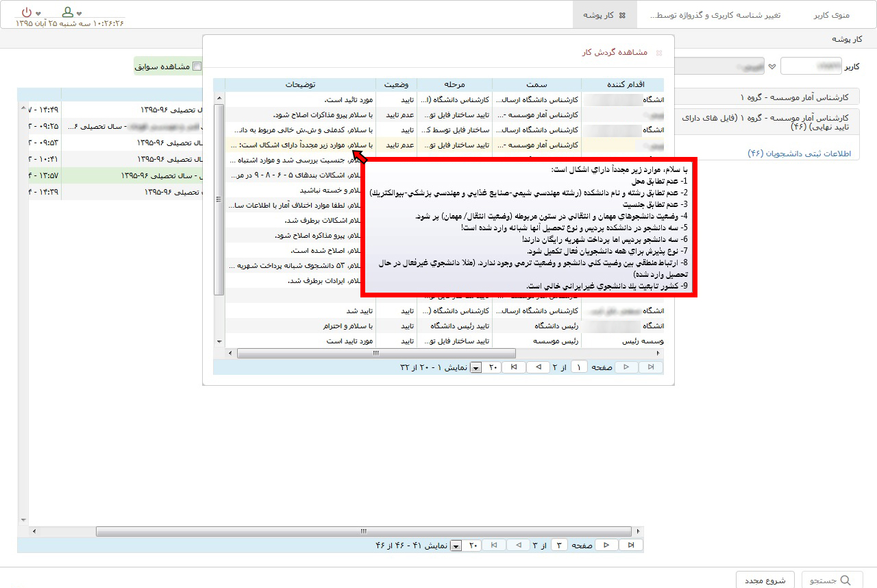Screen dimensions: 877x588
Task: Close the کار پوشه tab with its X icon
Action: coord(622,14)
